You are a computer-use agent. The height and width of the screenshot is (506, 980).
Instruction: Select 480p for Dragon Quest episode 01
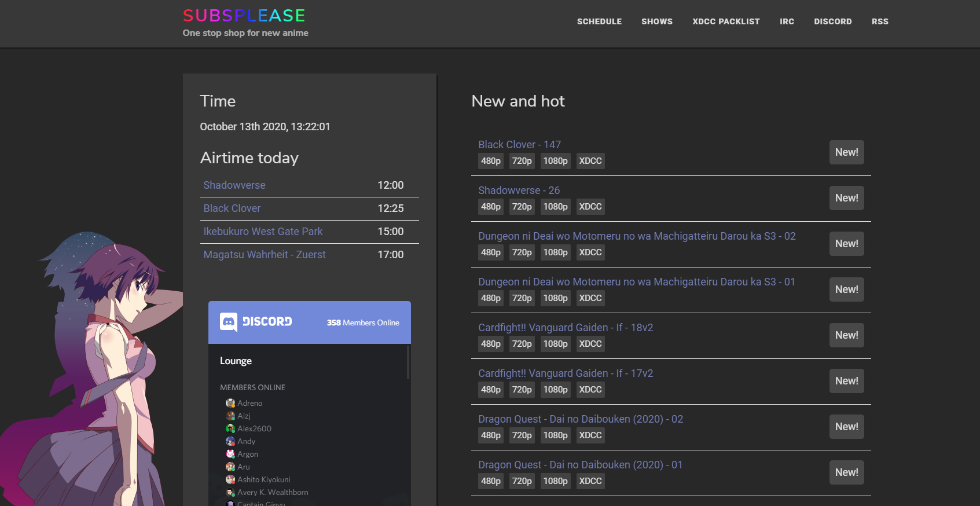(x=491, y=481)
